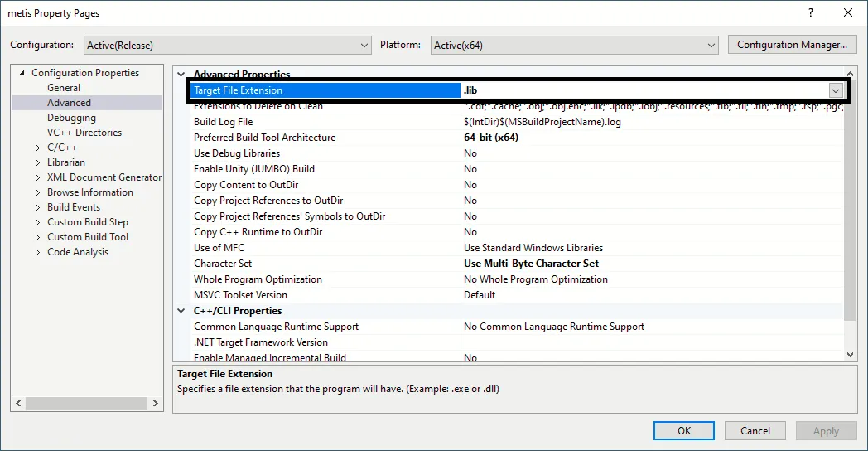Click the Default toolset version value
This screenshot has width=868, height=451.
pyautogui.click(x=480, y=295)
